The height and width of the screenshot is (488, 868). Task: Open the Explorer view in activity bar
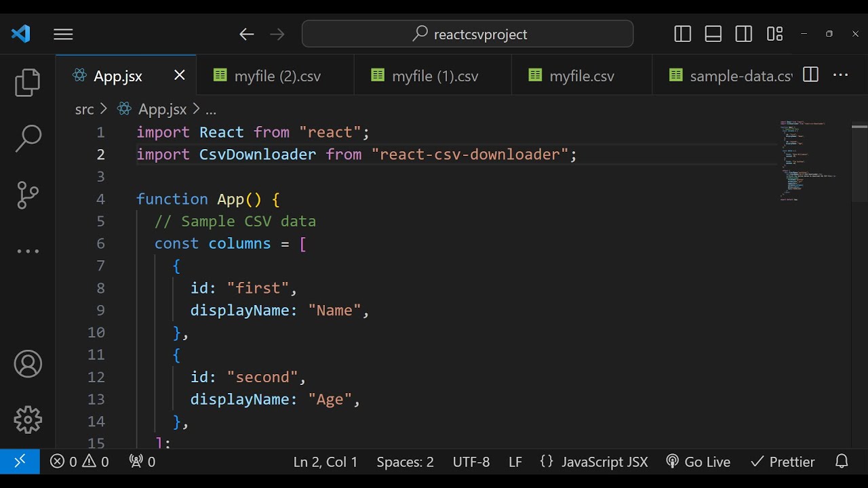click(x=28, y=83)
